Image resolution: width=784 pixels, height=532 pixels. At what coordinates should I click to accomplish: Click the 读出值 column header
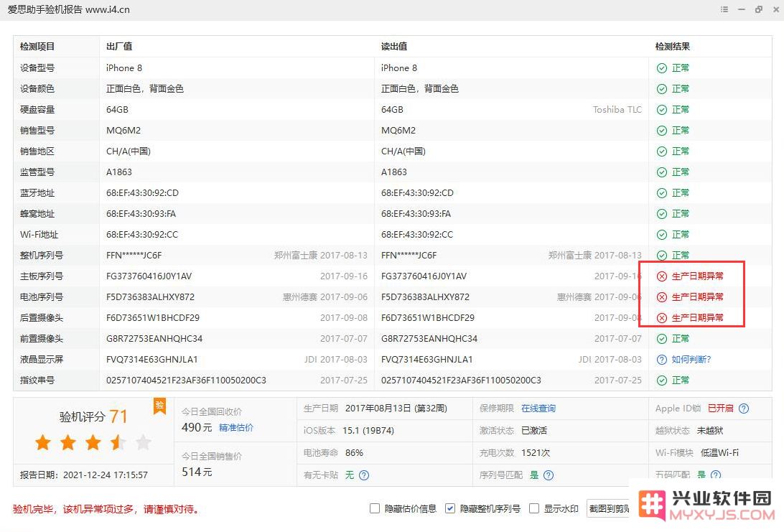[x=394, y=47]
